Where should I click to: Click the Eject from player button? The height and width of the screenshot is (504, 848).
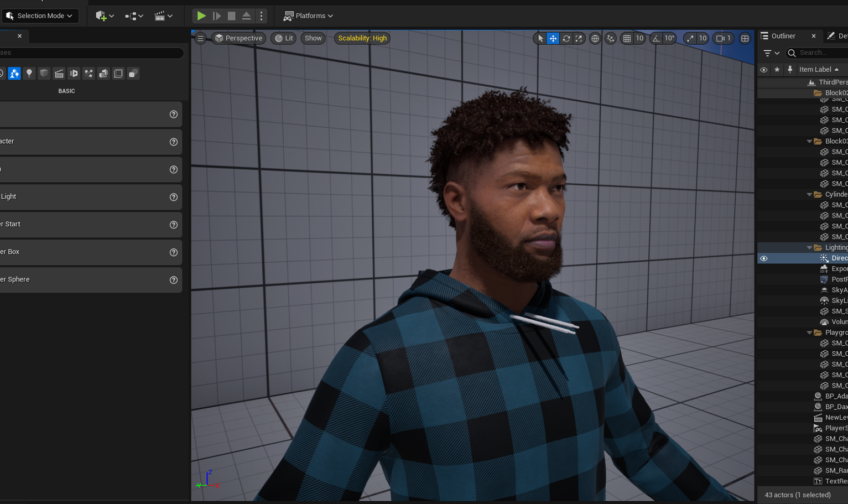[x=247, y=16]
